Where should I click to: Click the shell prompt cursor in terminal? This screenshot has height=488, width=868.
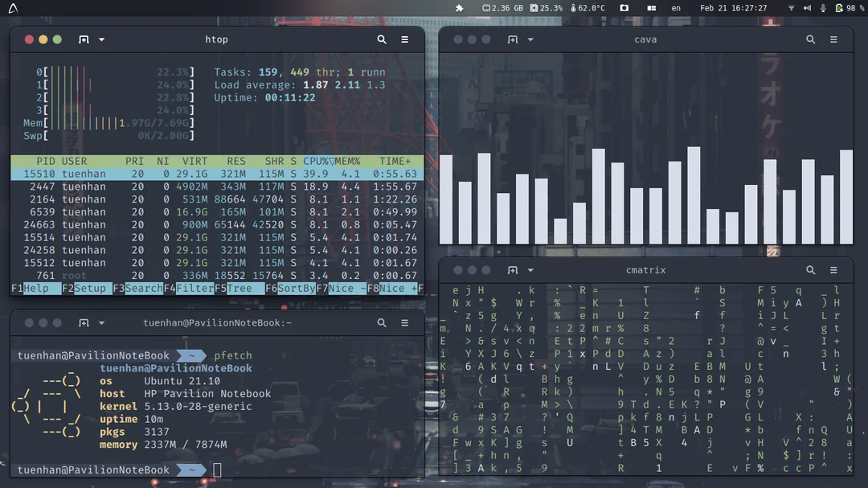217,470
